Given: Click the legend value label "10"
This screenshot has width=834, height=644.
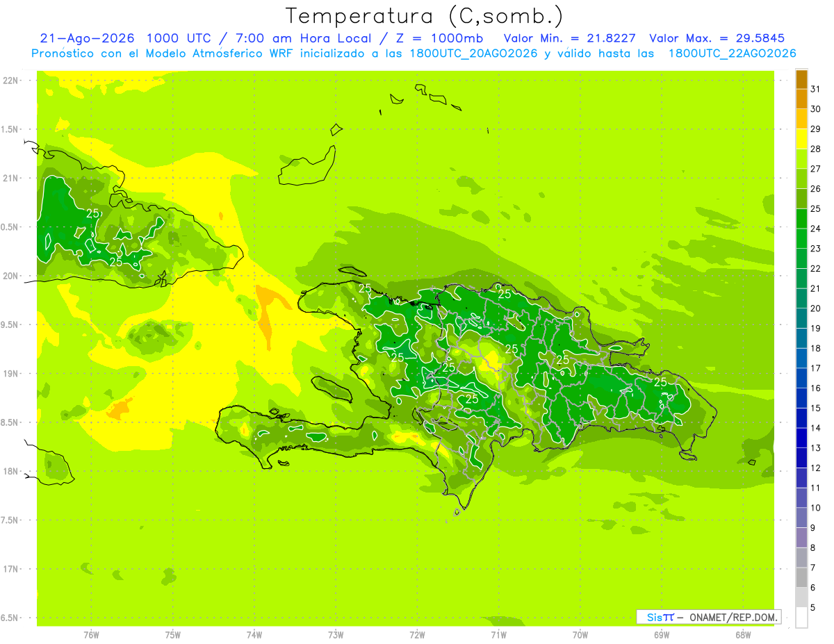Looking at the screenshot, I should coord(816,508).
